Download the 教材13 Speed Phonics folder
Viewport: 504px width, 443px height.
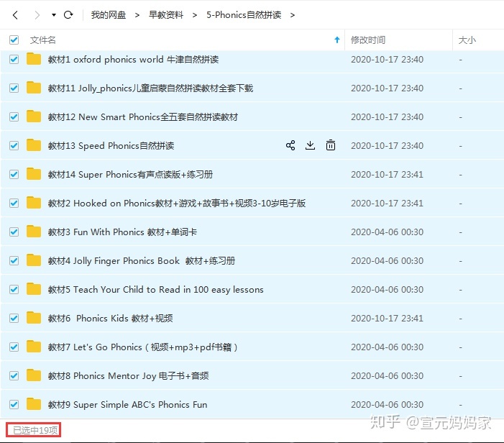[310, 145]
